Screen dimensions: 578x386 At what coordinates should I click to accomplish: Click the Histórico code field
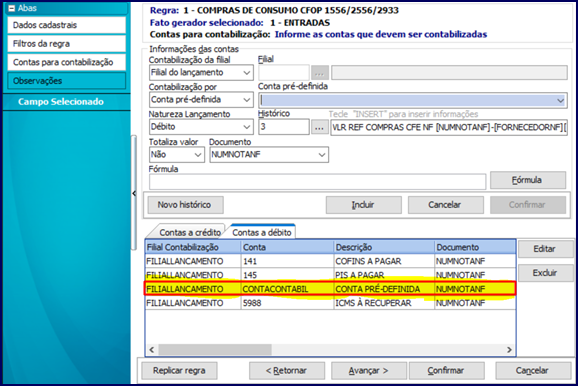[x=284, y=127]
